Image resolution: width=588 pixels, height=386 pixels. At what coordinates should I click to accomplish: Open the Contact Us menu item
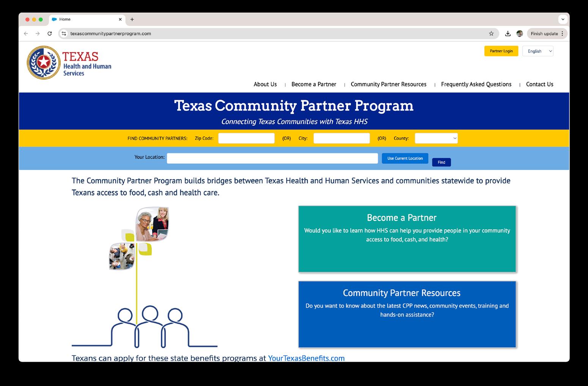[539, 84]
